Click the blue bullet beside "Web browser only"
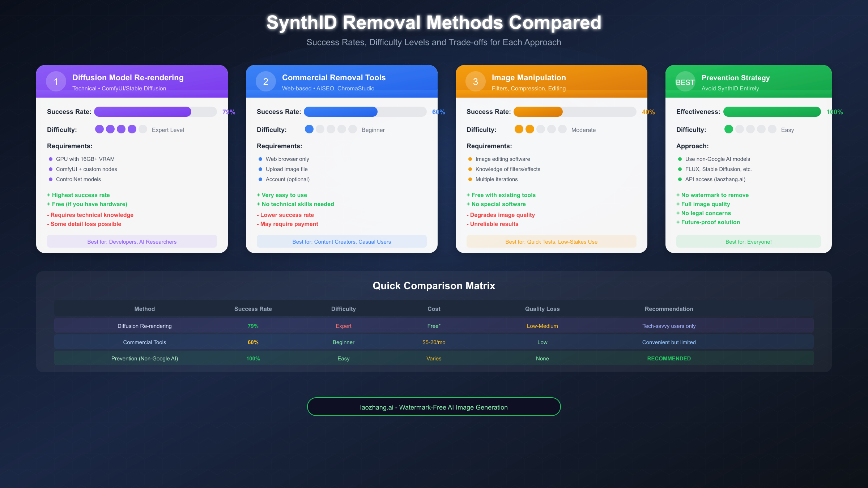This screenshot has height=488, width=868. click(x=260, y=159)
